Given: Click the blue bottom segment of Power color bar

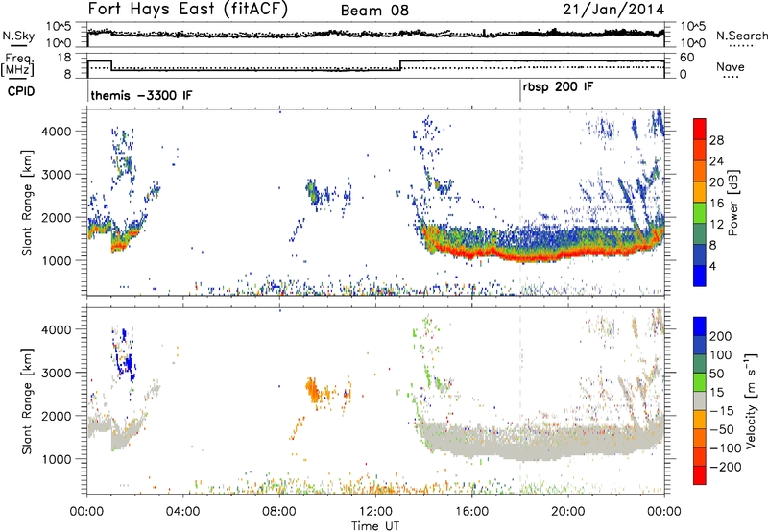Looking at the screenshot, I should coord(700,276).
